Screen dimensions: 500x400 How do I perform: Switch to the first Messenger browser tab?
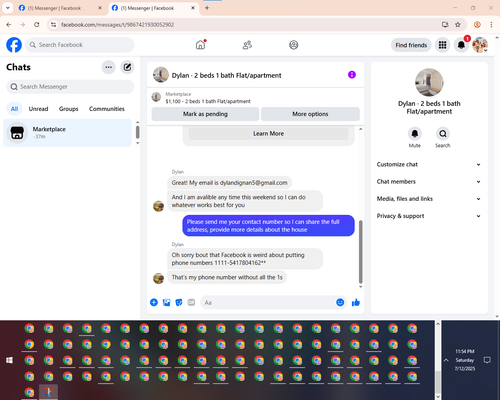pyautogui.click(x=60, y=8)
